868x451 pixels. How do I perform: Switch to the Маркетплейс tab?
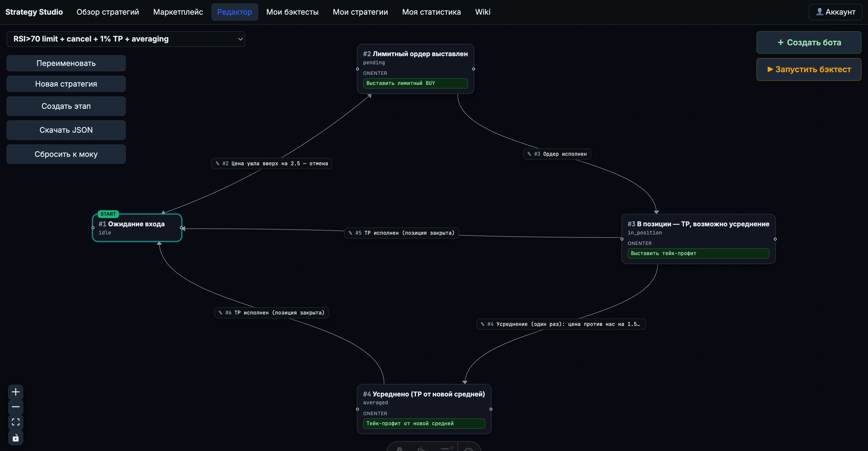(178, 12)
